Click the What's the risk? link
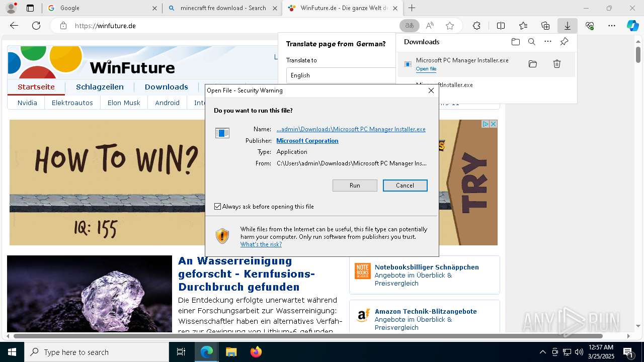 pyautogui.click(x=261, y=244)
